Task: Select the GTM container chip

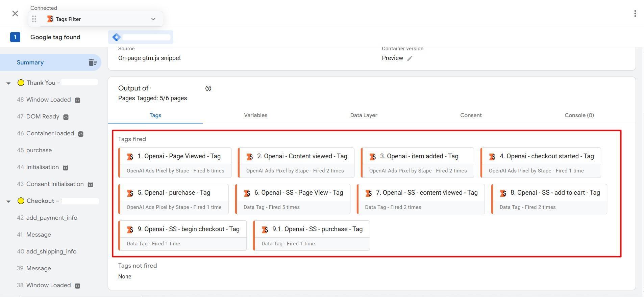Action: point(141,37)
